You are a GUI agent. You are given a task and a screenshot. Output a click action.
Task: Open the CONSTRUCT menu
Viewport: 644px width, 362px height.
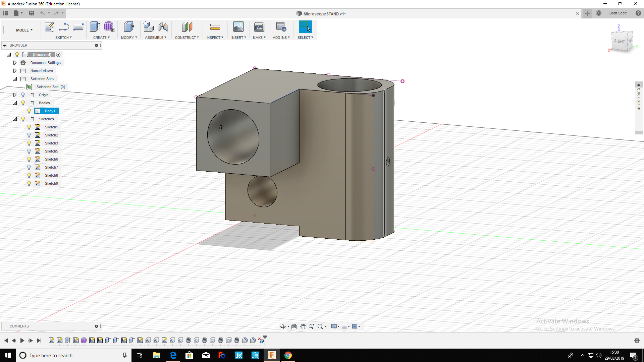pyautogui.click(x=187, y=38)
